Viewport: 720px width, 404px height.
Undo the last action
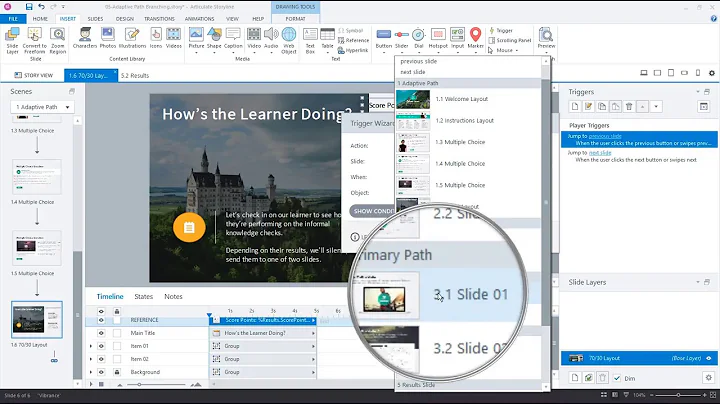click(x=41, y=6)
